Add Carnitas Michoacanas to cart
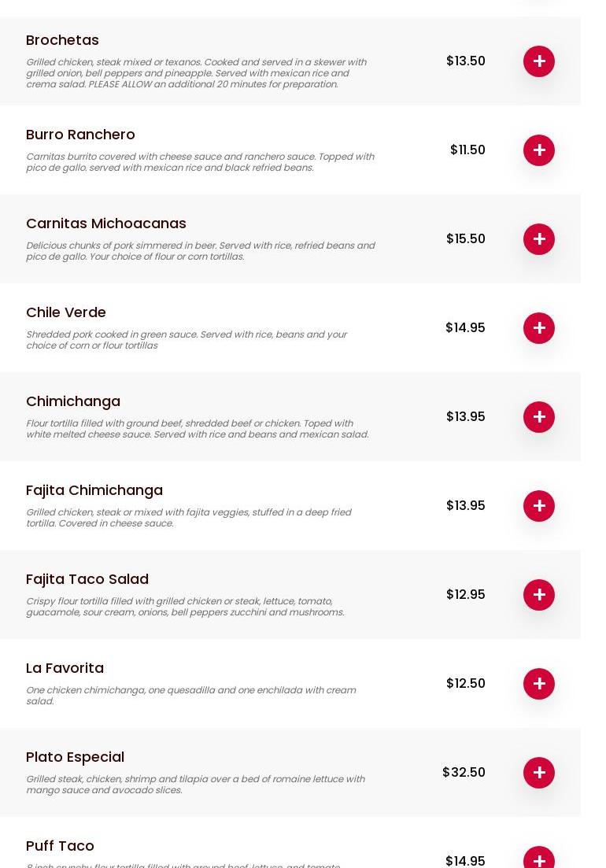The image size is (606, 868). pos(539,239)
